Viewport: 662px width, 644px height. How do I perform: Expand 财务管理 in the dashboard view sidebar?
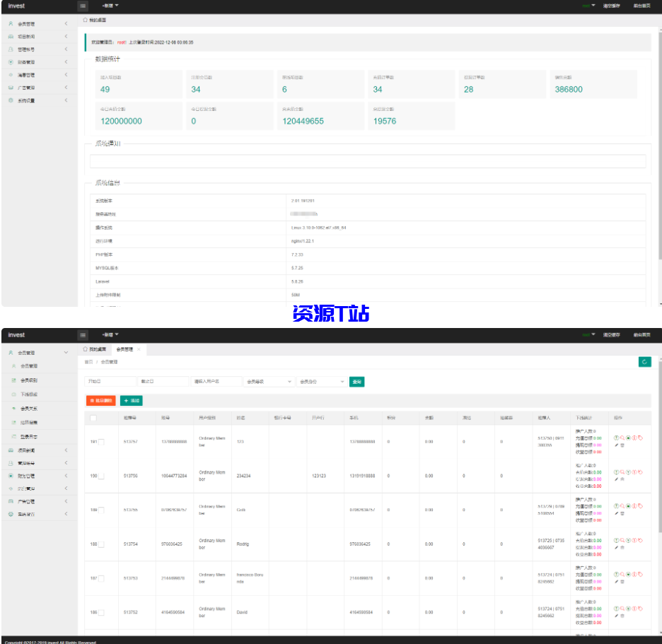pyautogui.click(x=37, y=62)
